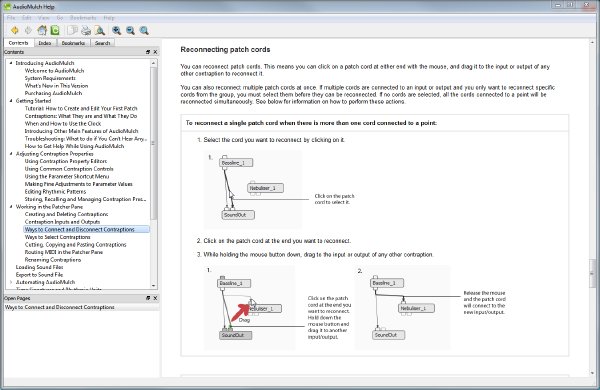Collapse the Getting Started section arrow
The height and width of the screenshot is (390, 600).
tap(11, 101)
